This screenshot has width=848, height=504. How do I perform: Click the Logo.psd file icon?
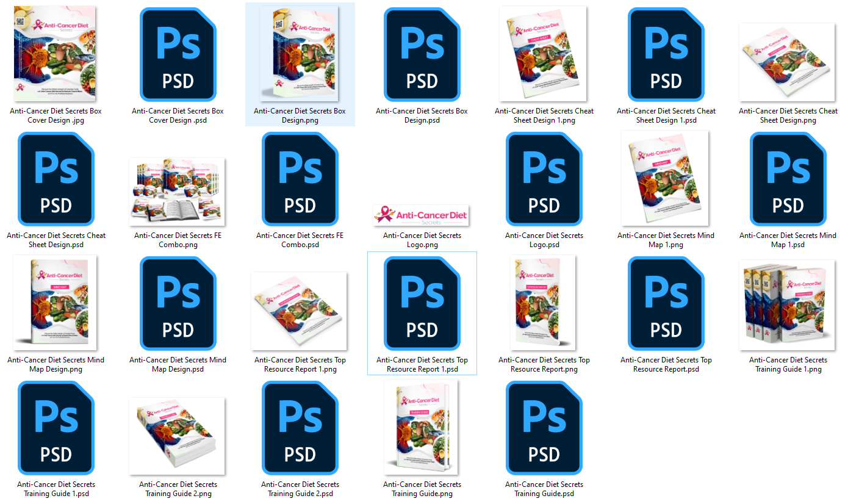pyautogui.click(x=544, y=179)
